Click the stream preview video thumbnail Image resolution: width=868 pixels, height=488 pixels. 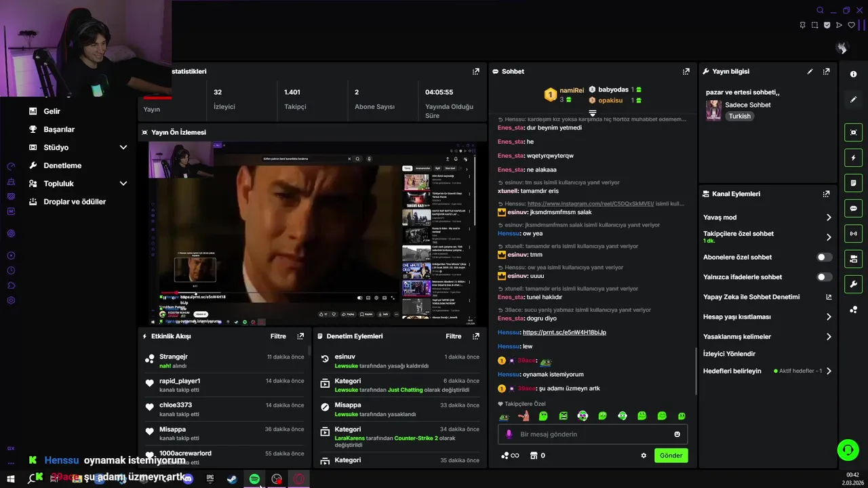click(312, 234)
